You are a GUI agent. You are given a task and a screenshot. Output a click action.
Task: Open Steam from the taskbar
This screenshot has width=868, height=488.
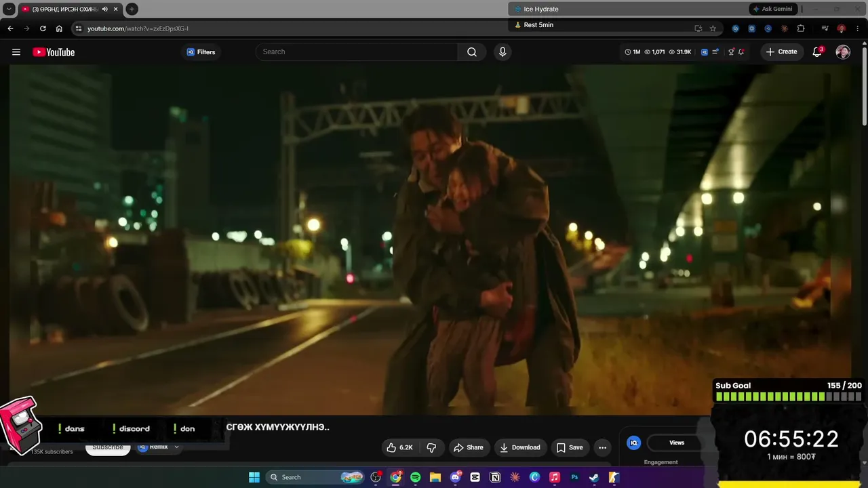[594, 477]
